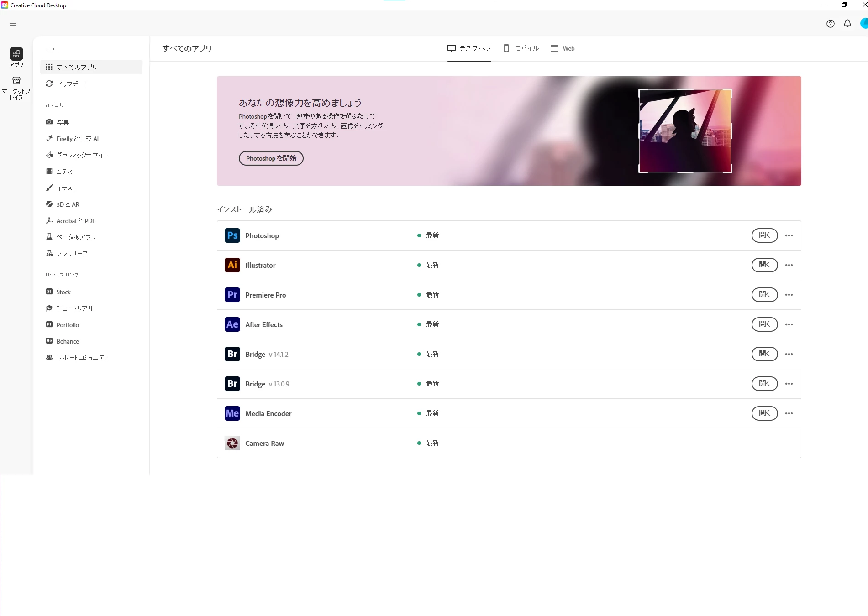Click the インストール済み heading
Viewport: 868px width, 616px height.
coord(244,209)
